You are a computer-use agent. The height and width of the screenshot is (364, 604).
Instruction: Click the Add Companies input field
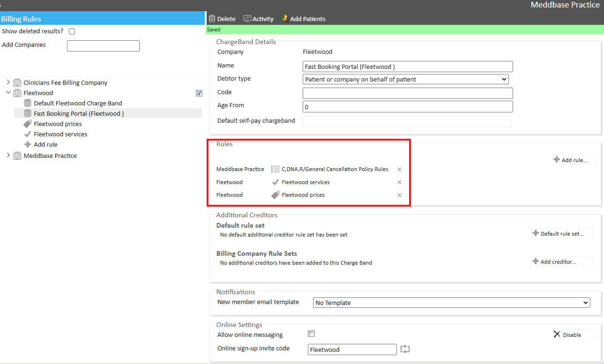click(103, 46)
